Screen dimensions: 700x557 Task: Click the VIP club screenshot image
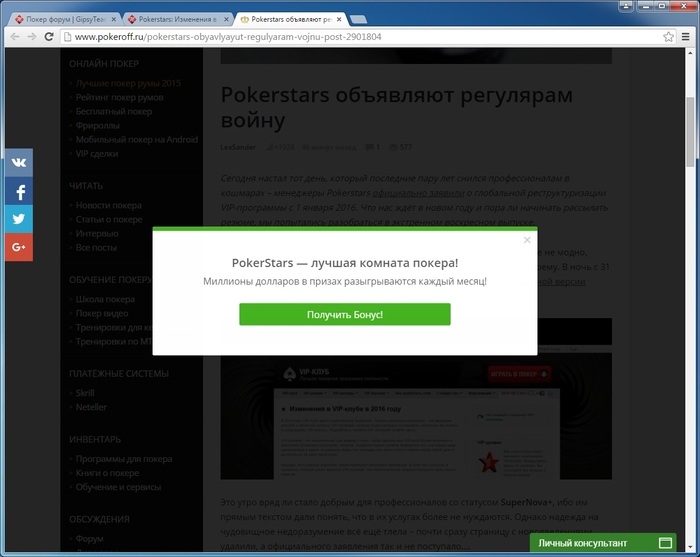click(416, 416)
